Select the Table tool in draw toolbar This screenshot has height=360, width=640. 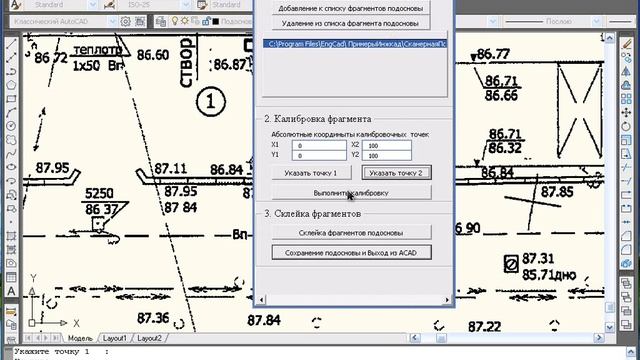11,278
